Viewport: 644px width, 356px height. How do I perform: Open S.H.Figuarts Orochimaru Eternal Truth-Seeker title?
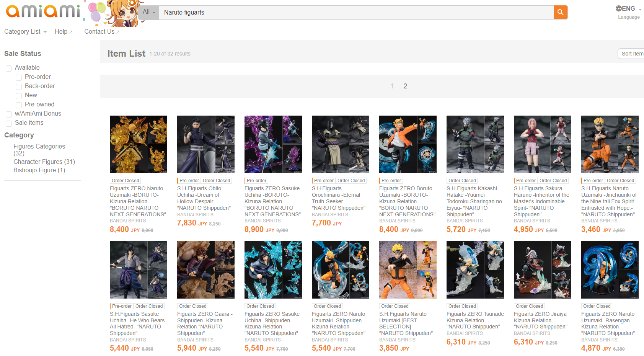pyautogui.click(x=339, y=198)
